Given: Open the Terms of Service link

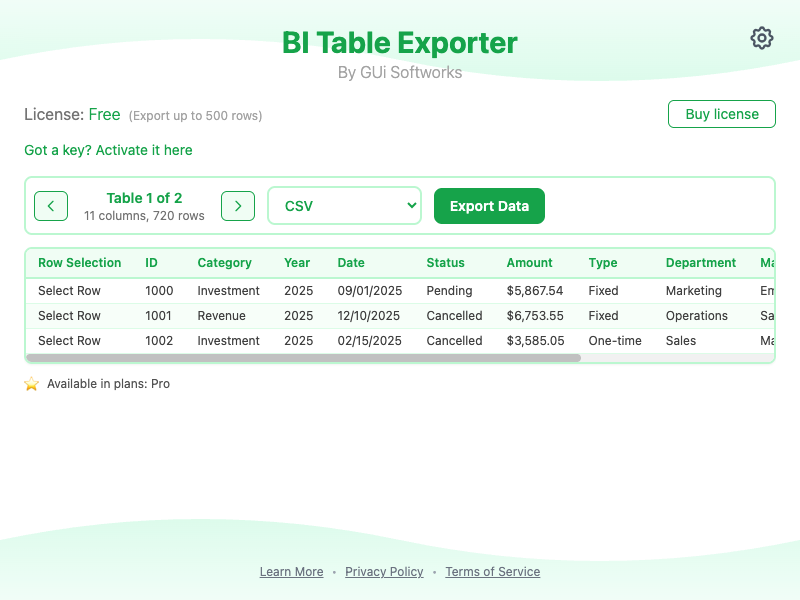Looking at the screenshot, I should pyautogui.click(x=492, y=572).
